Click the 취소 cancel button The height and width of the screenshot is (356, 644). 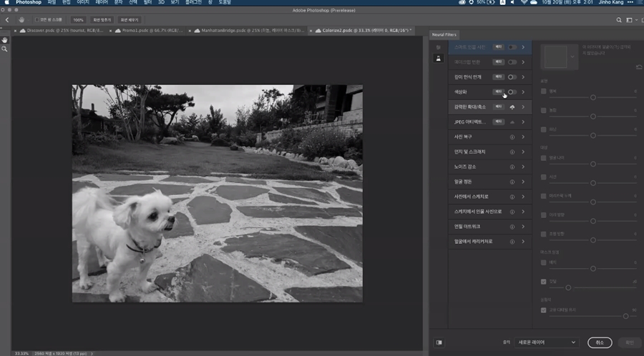(x=600, y=342)
